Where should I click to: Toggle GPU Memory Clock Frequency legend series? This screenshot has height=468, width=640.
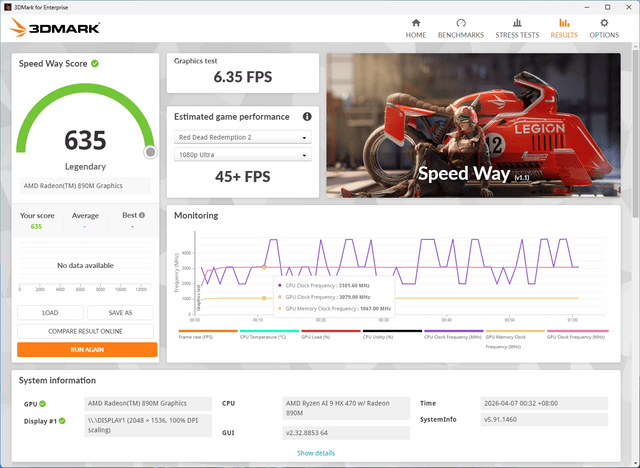515,339
